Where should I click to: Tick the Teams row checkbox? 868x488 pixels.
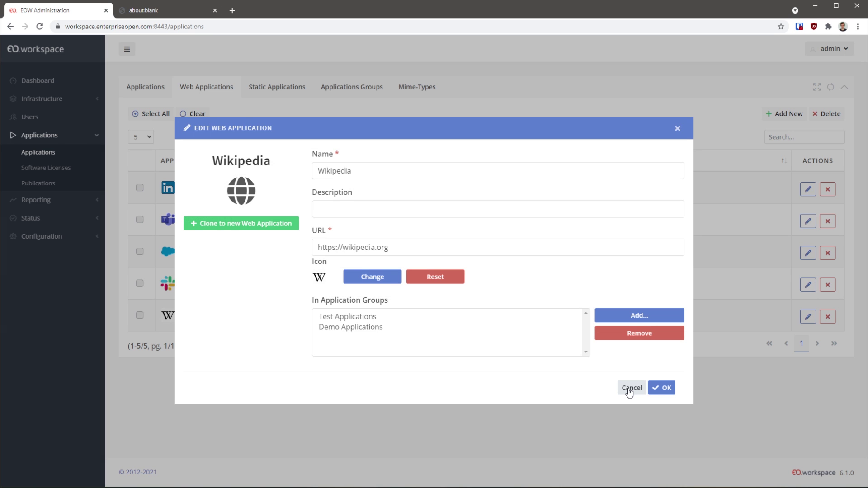click(x=140, y=219)
